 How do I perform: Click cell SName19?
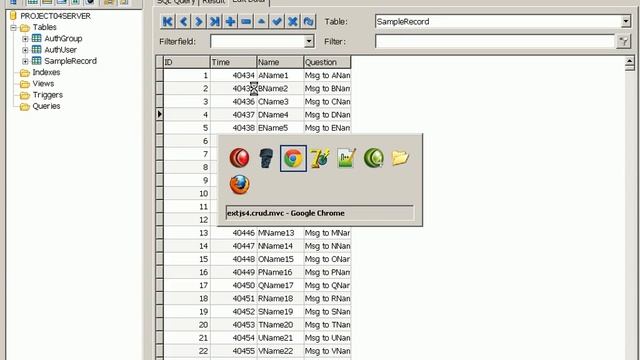280,311
